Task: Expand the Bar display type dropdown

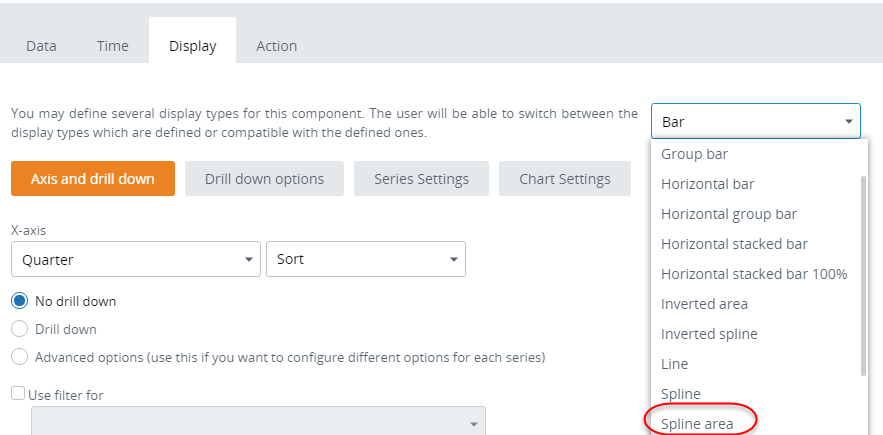Action: 755,122
